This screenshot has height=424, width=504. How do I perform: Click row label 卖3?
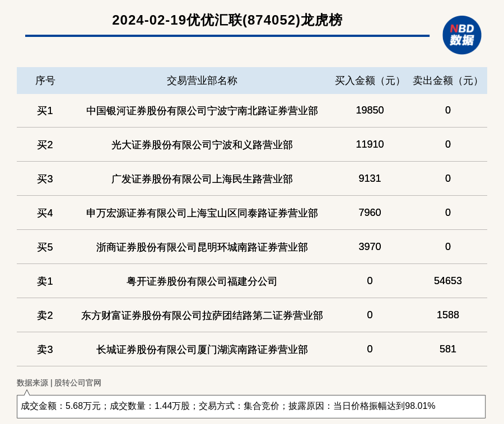(x=45, y=350)
